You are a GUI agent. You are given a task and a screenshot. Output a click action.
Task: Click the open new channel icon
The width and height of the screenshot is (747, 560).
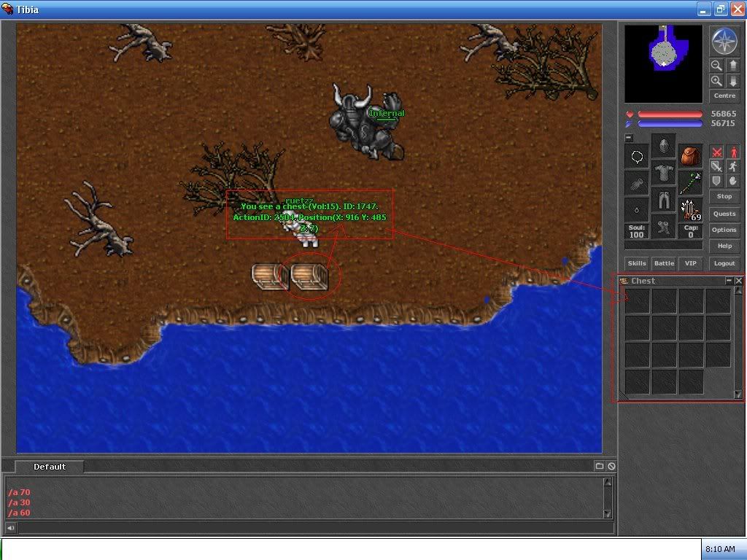point(600,466)
